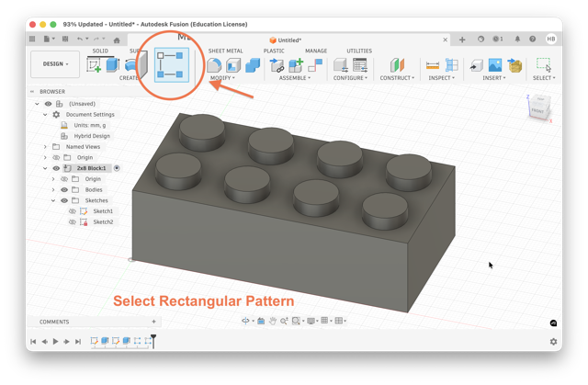Viewport: 588px width, 385px height.
Task: Switch to the SHEET METAL tab
Action: (225, 51)
